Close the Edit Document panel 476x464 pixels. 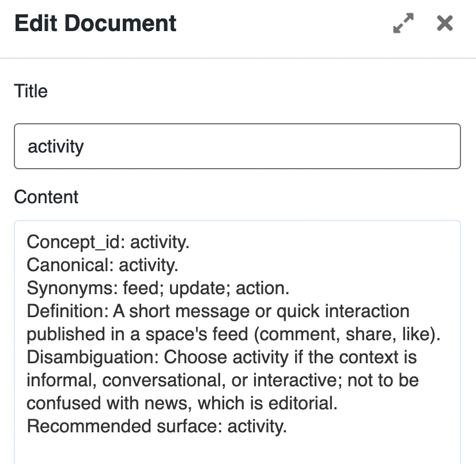point(445,24)
